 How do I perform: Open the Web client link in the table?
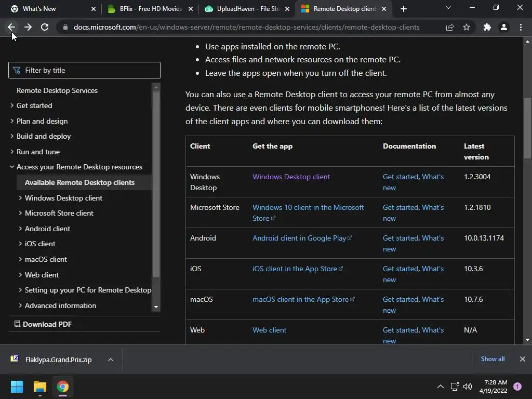pyautogui.click(x=270, y=330)
